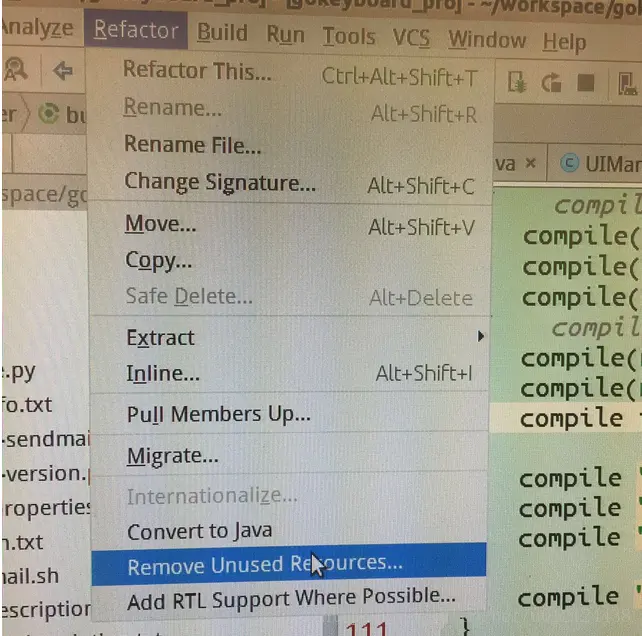Screen dimensions: 642x636
Task: Open the Tools menu
Action: coord(349,36)
